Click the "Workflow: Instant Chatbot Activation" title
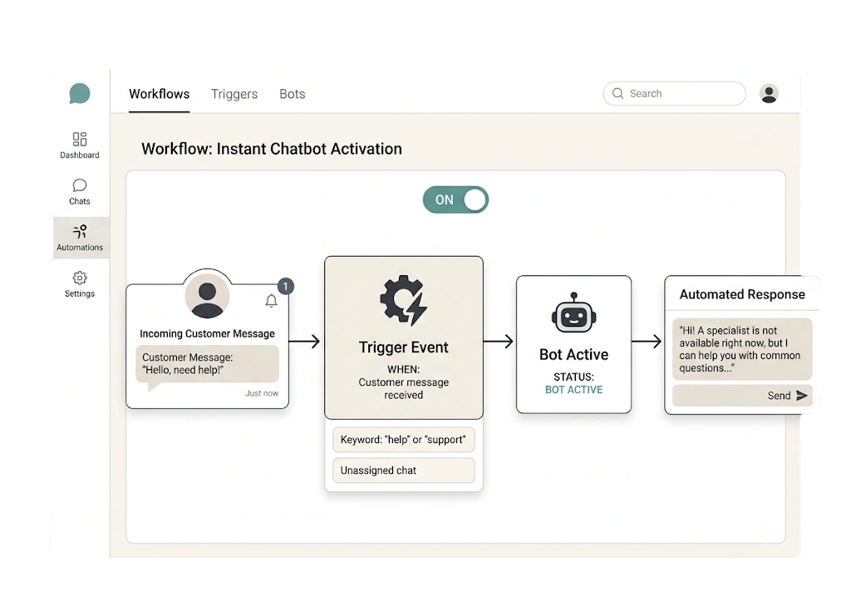 (272, 149)
